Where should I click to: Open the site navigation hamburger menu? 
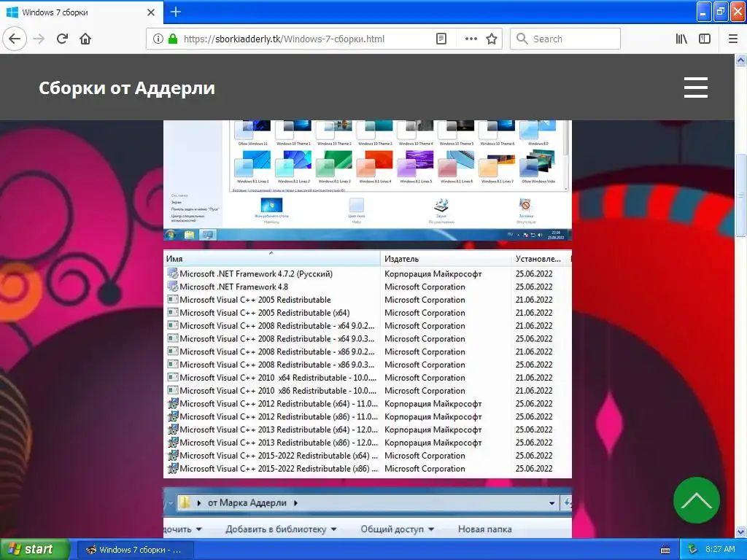695,87
